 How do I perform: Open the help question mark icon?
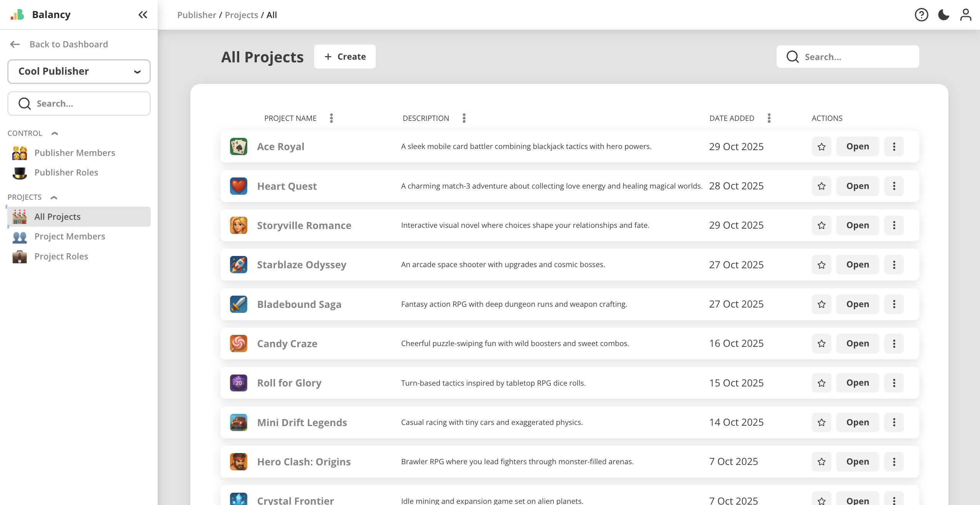pos(921,15)
